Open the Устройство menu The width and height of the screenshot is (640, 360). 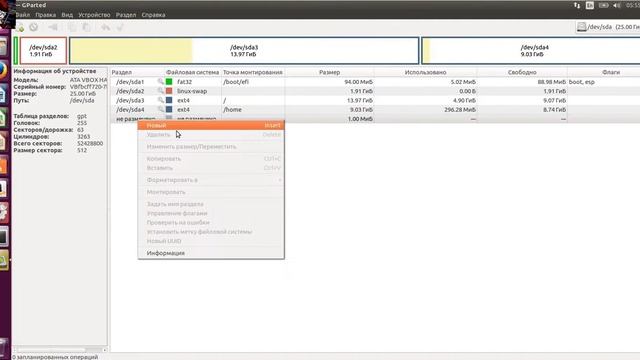point(94,15)
